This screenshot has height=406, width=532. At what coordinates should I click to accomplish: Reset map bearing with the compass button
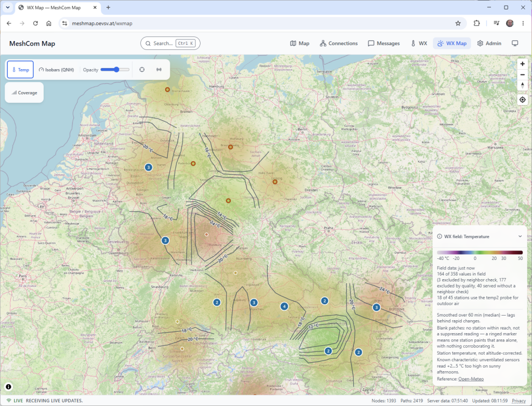click(x=523, y=85)
